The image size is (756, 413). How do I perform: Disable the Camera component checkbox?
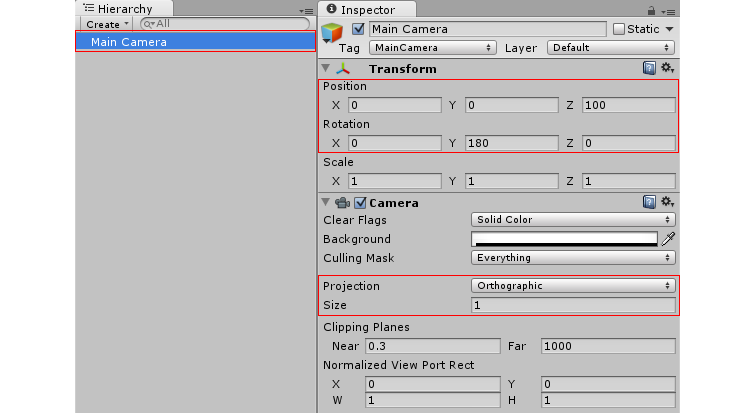(x=360, y=203)
